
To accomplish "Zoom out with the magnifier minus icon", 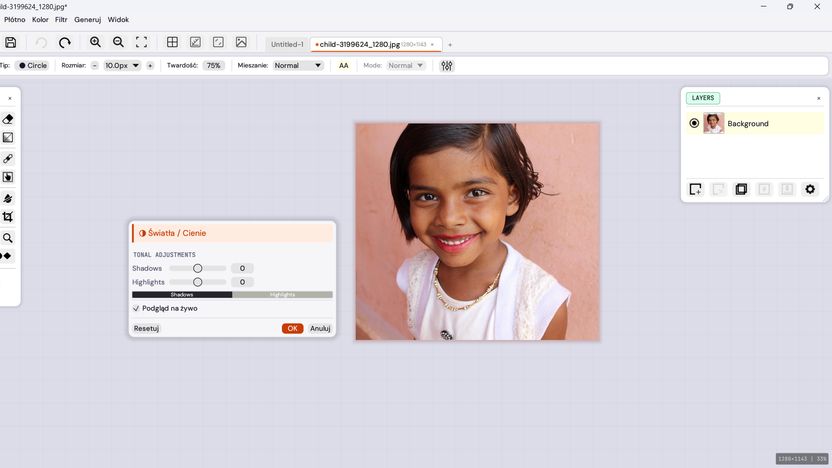I will (118, 42).
